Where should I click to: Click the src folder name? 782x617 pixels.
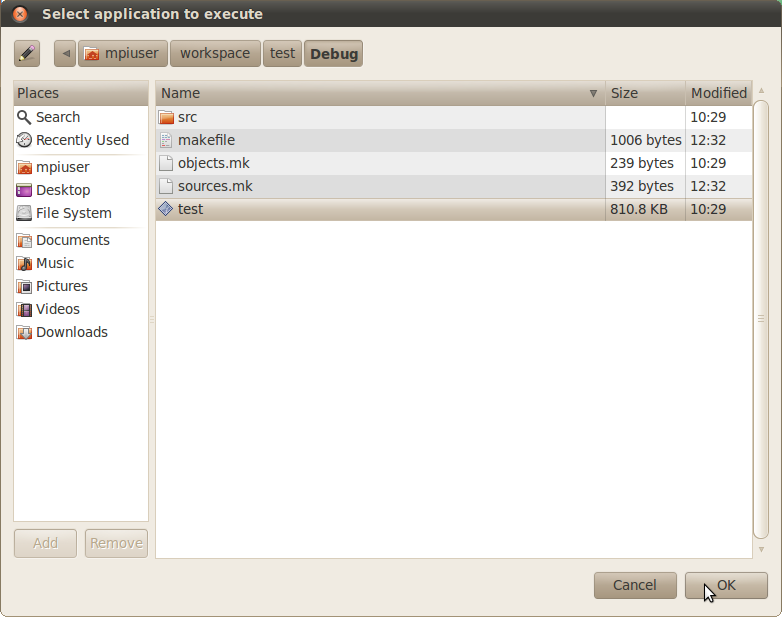click(x=188, y=117)
